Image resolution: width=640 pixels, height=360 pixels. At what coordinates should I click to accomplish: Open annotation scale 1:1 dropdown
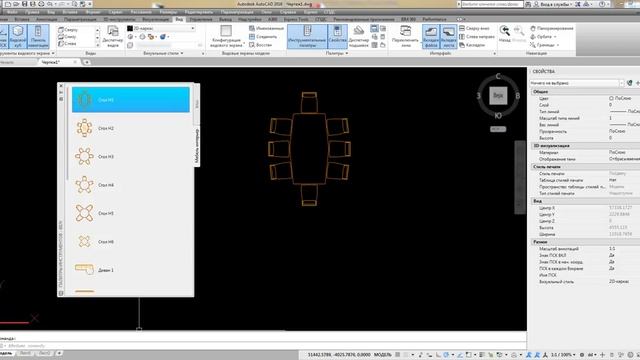tap(564, 355)
